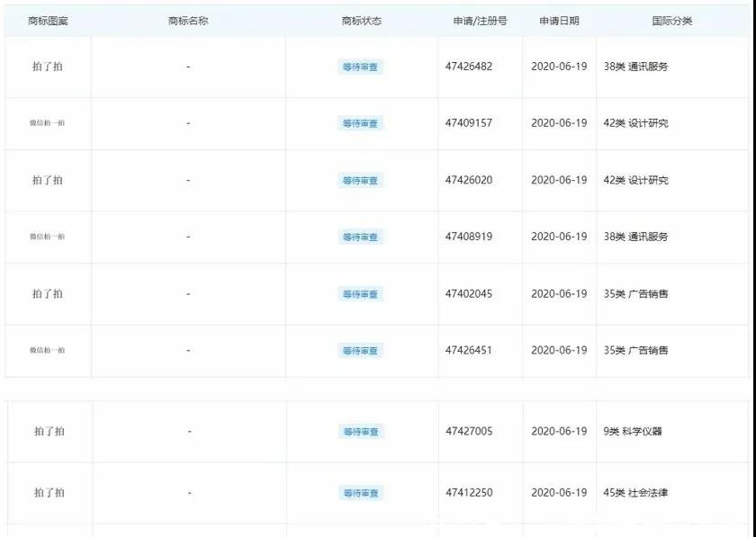
Task: Open 微信拍一拍 trademark image in row 47409157
Action: (47, 123)
